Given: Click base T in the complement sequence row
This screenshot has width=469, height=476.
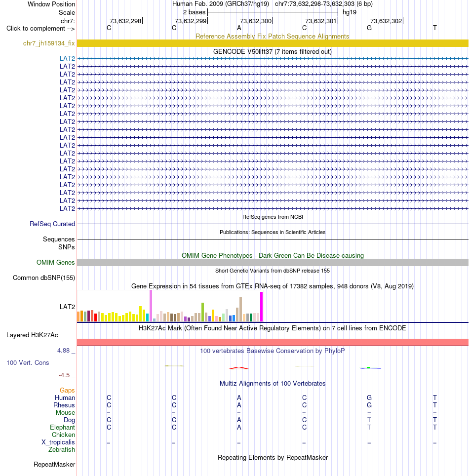Looking at the screenshot, I should pyautogui.click(x=435, y=28).
